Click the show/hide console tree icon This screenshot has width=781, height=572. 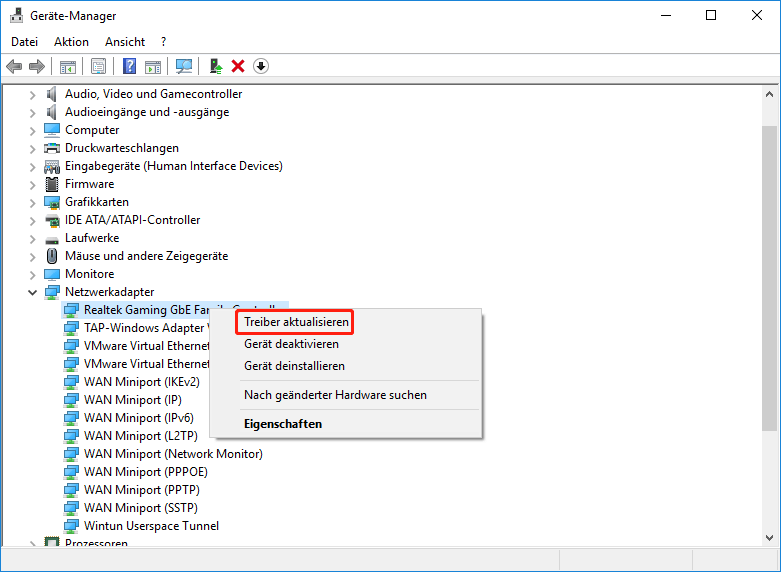tap(68, 66)
